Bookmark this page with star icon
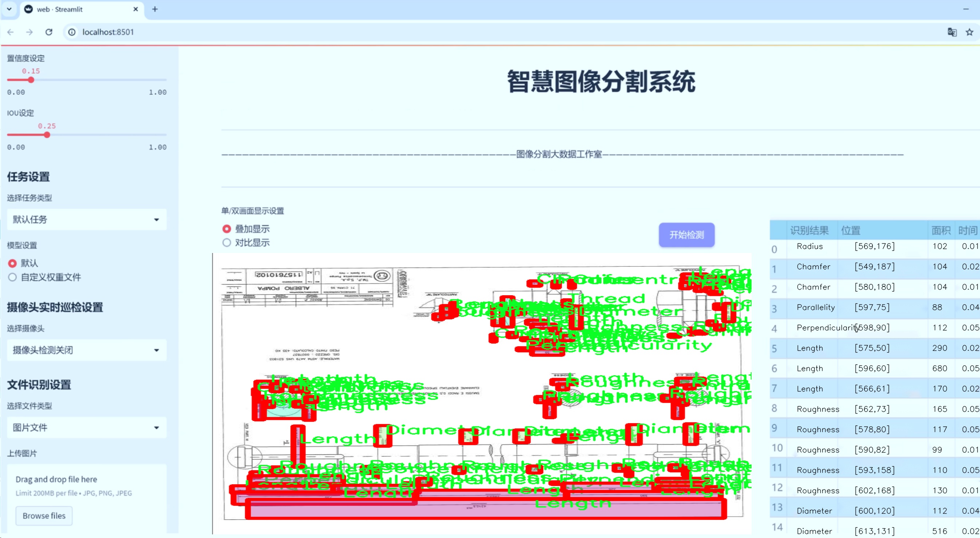The image size is (980, 538). coord(969,32)
